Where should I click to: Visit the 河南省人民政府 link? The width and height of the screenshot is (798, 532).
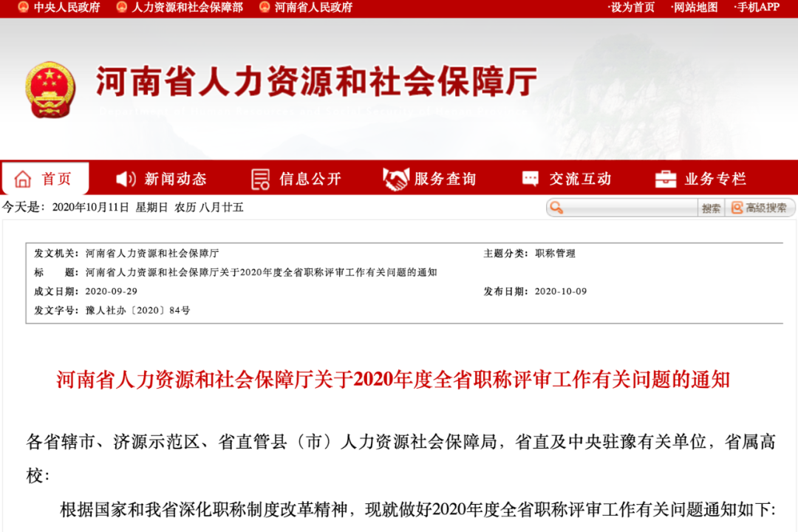313,7
